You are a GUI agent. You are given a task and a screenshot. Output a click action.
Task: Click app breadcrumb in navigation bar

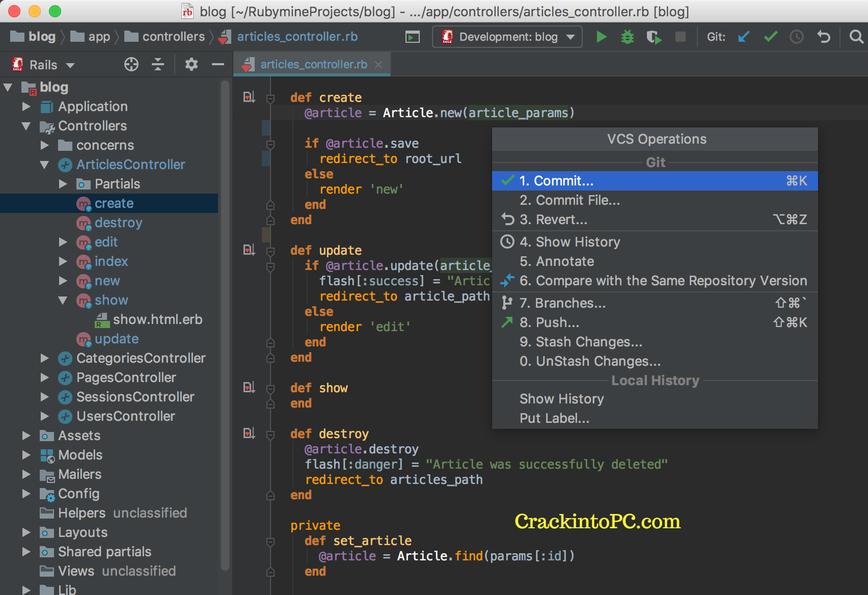tap(90, 37)
